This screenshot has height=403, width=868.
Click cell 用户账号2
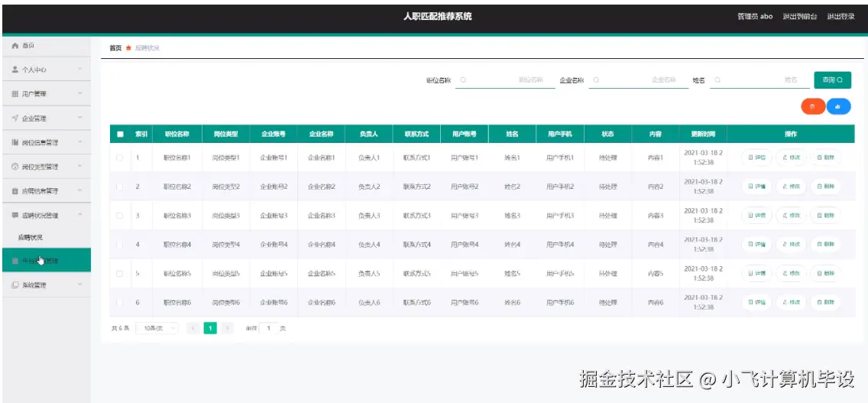[x=465, y=187]
